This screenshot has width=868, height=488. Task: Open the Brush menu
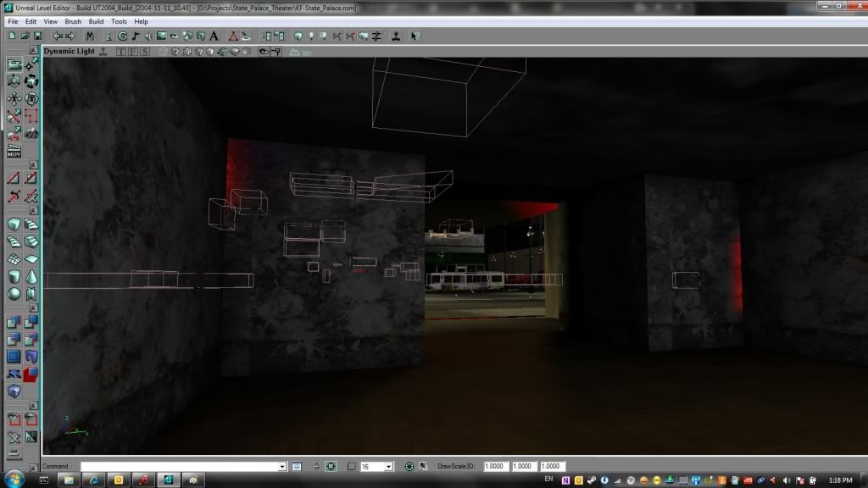pos(73,21)
